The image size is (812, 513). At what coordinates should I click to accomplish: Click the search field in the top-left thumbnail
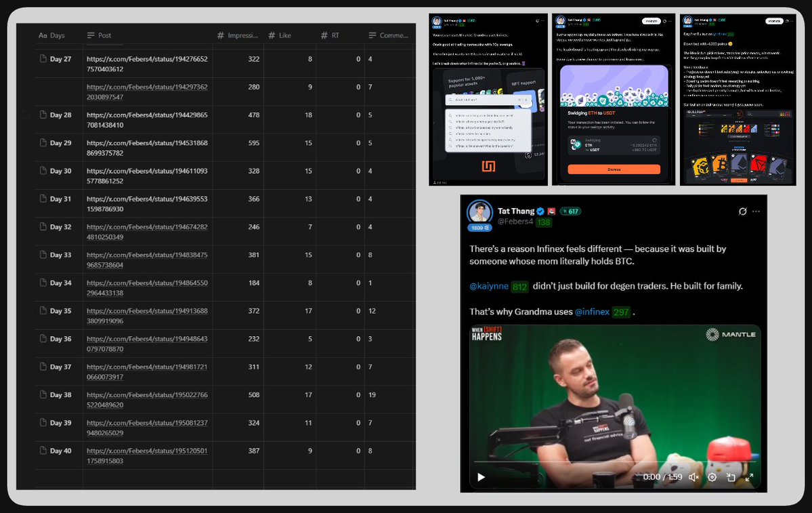(x=488, y=100)
